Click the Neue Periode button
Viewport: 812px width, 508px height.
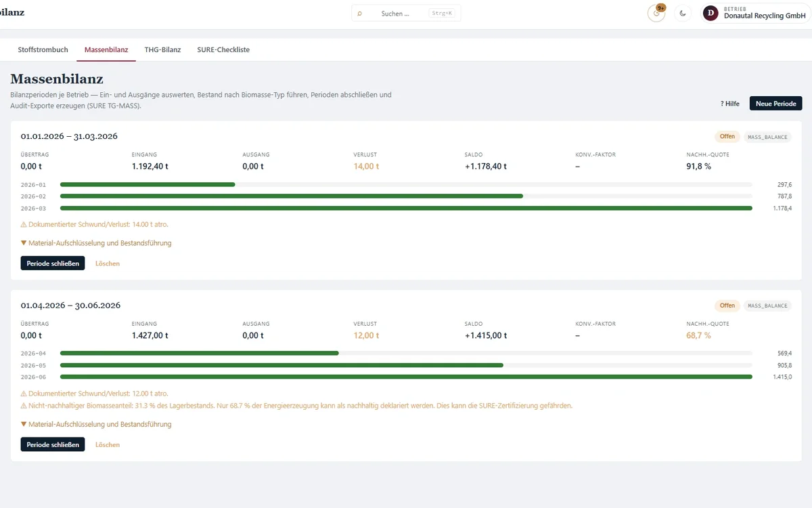coord(776,104)
